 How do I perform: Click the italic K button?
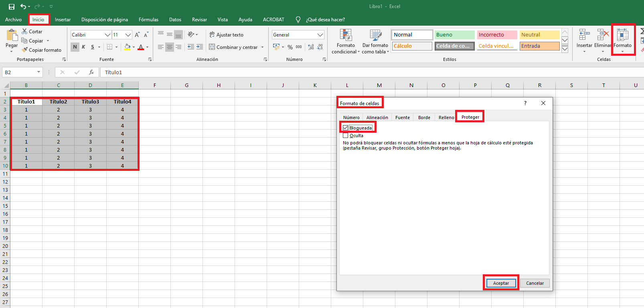pyautogui.click(x=83, y=47)
